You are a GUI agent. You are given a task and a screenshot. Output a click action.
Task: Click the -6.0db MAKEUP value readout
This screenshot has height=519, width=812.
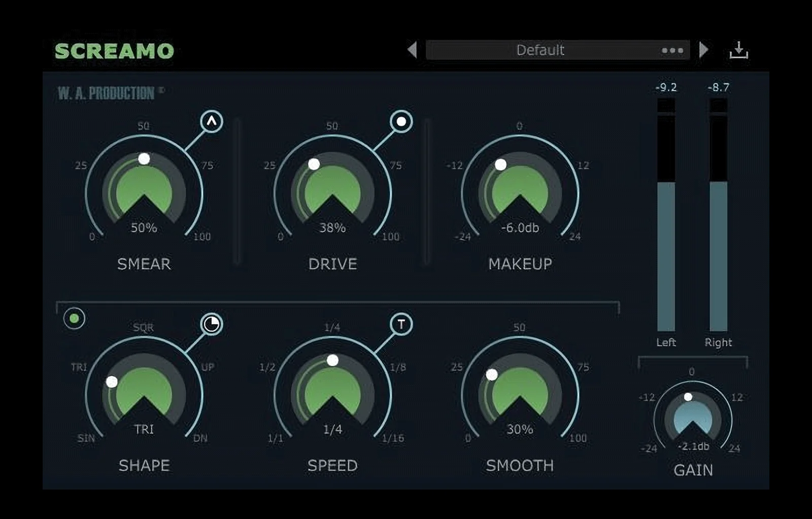tap(520, 228)
